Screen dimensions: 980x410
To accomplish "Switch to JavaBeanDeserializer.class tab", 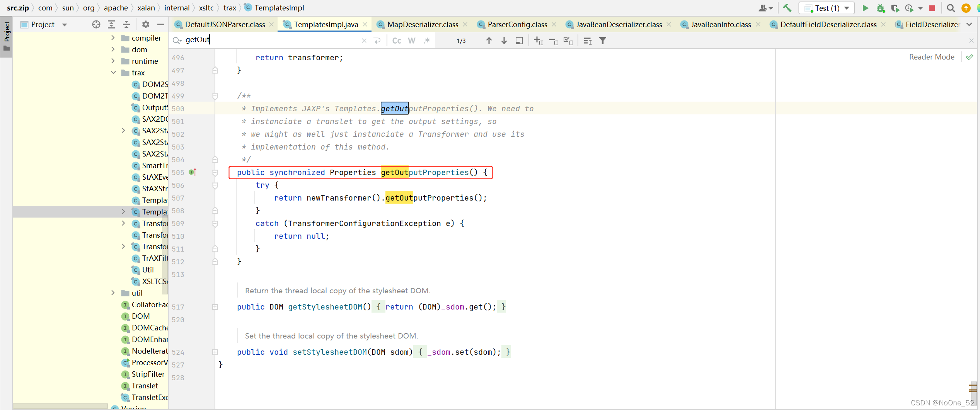I will click(619, 24).
